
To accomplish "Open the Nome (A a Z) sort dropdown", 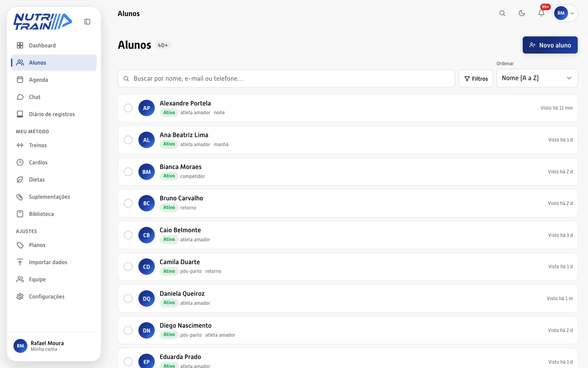I will click(x=537, y=78).
